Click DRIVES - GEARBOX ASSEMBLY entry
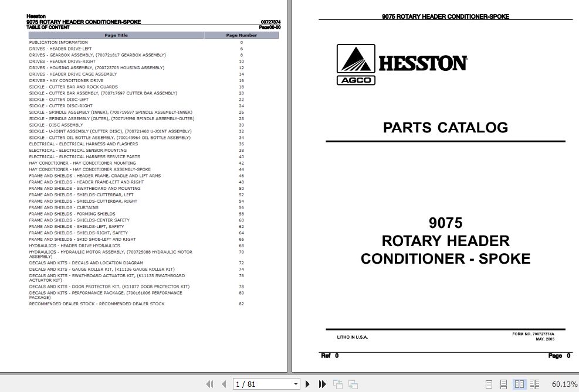 click(97, 55)
